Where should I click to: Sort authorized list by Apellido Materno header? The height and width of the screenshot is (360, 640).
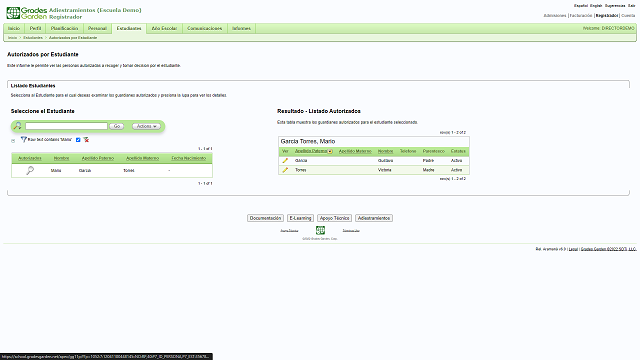355,151
